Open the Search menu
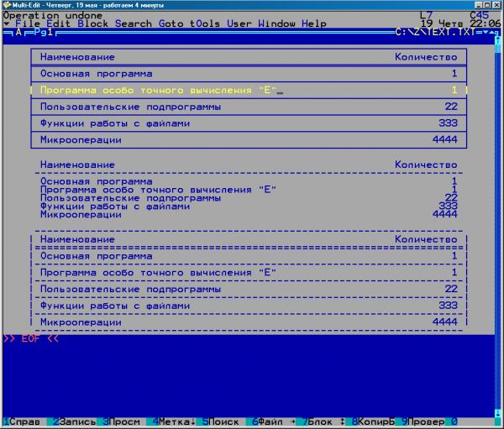 [x=134, y=24]
